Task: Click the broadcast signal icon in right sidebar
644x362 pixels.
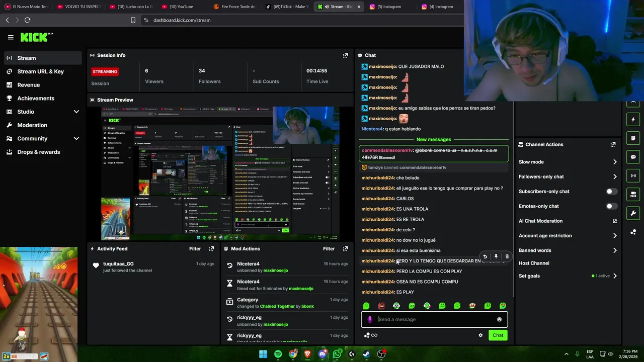Action: (x=633, y=175)
